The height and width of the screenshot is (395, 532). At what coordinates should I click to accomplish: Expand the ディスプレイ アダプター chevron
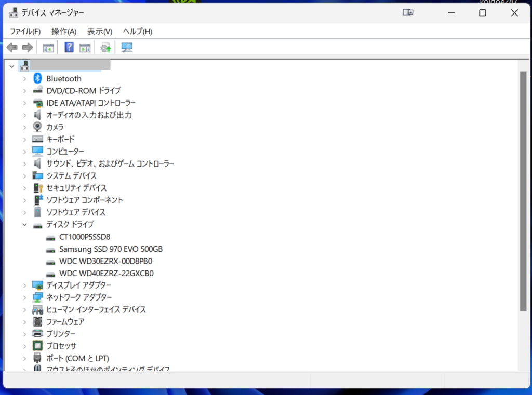24,285
